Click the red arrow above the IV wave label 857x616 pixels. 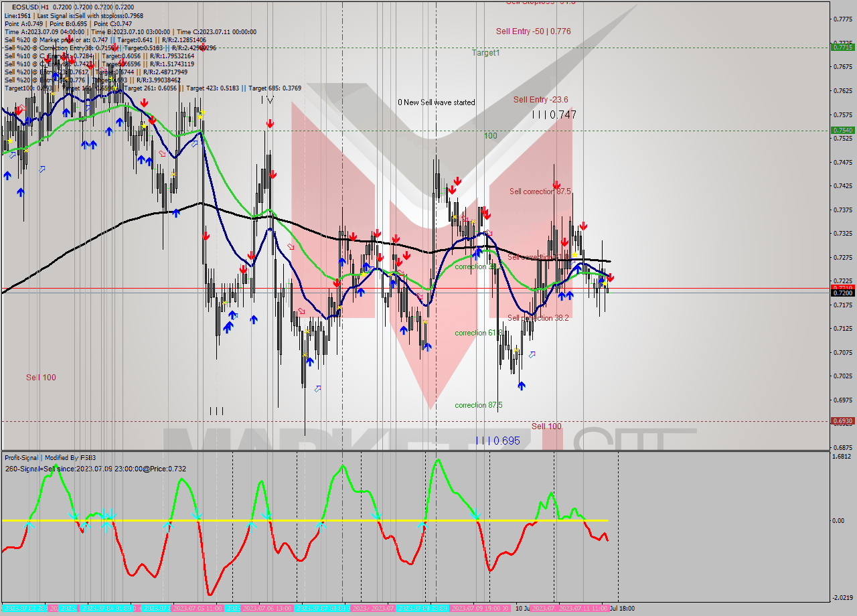tap(270, 123)
